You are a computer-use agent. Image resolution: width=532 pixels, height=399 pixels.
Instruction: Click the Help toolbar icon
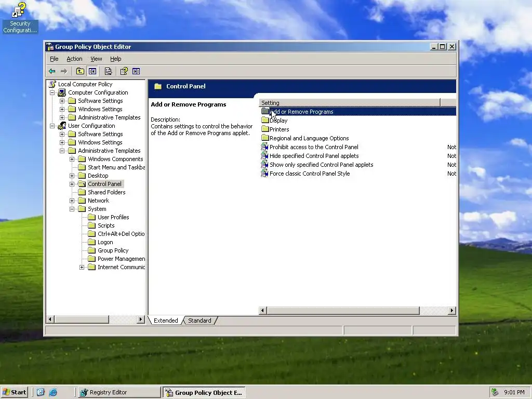point(124,71)
